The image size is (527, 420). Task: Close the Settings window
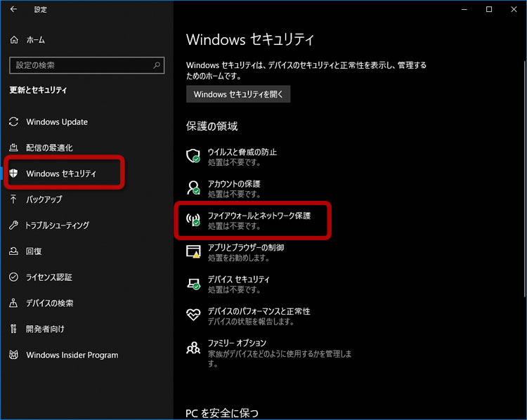coord(514,9)
